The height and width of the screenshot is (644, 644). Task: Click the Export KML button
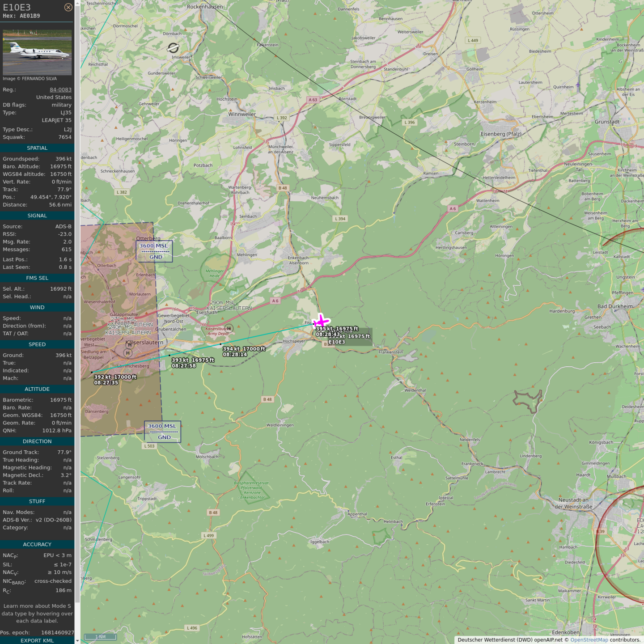(x=37, y=640)
